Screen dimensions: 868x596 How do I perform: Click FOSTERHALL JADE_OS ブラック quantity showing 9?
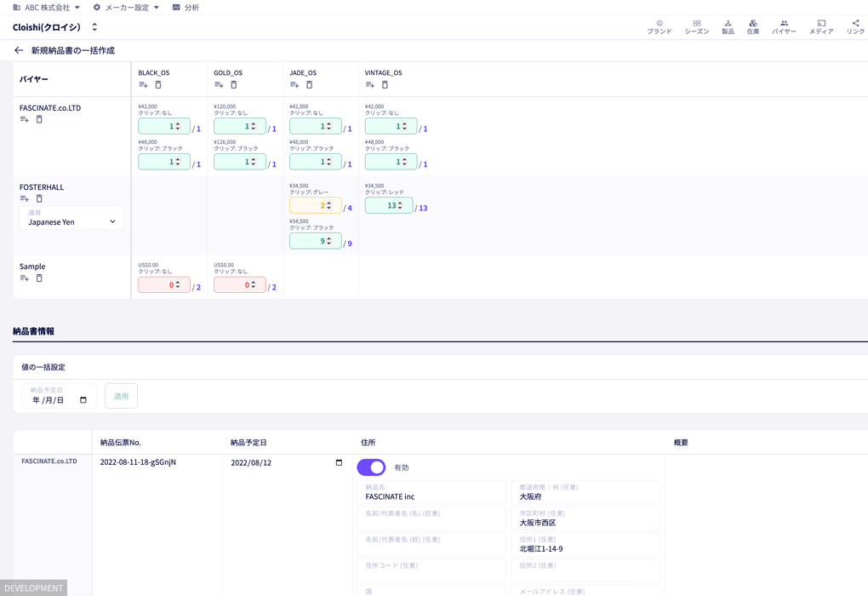(x=316, y=241)
